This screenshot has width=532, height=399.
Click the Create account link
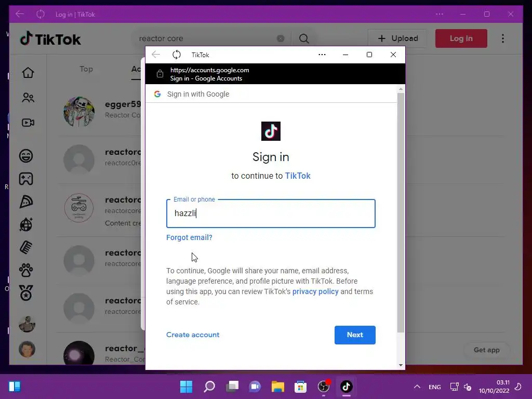point(193,335)
